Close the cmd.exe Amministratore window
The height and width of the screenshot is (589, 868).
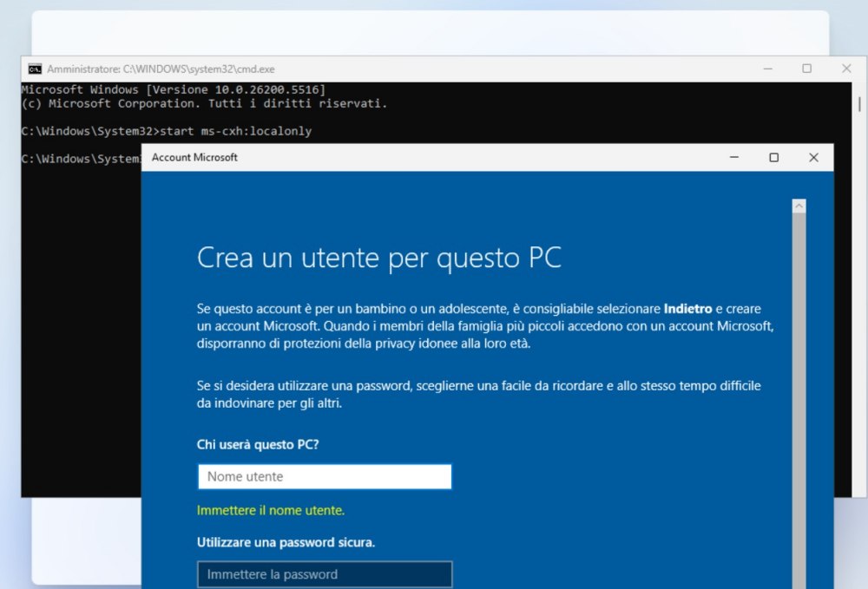click(846, 69)
